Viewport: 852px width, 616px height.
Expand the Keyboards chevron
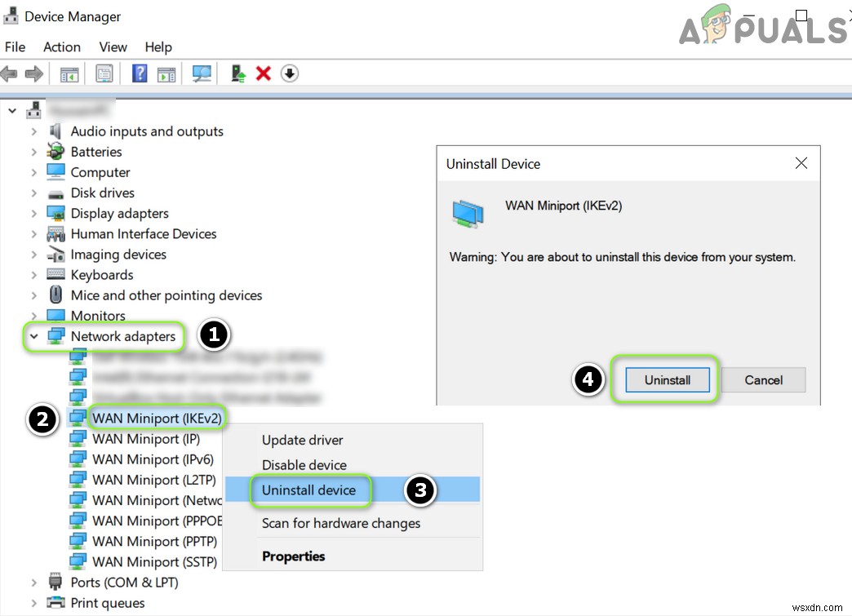[34, 275]
